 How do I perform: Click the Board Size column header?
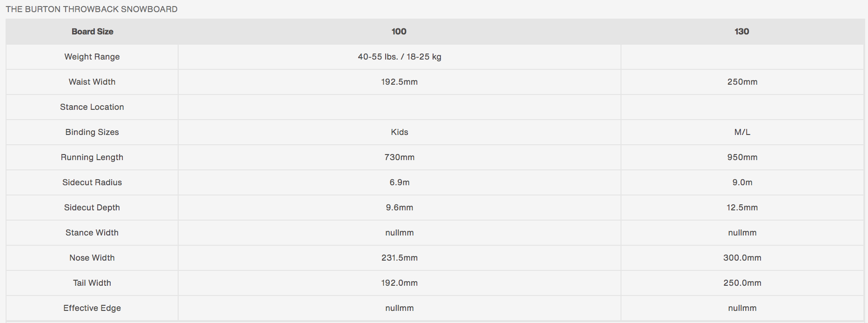pos(92,32)
